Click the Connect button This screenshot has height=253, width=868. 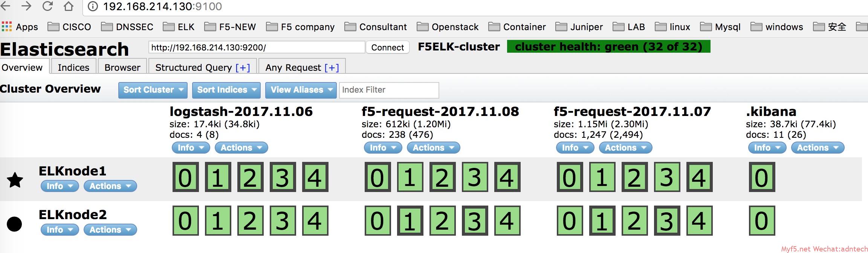click(387, 47)
